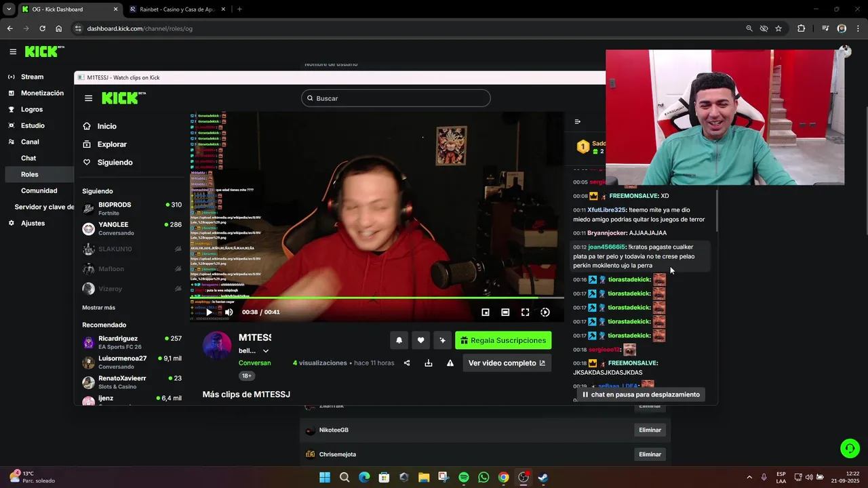Viewport: 868px width, 488px height.
Task: Open dashboard hamburger menu
Action: point(13,52)
